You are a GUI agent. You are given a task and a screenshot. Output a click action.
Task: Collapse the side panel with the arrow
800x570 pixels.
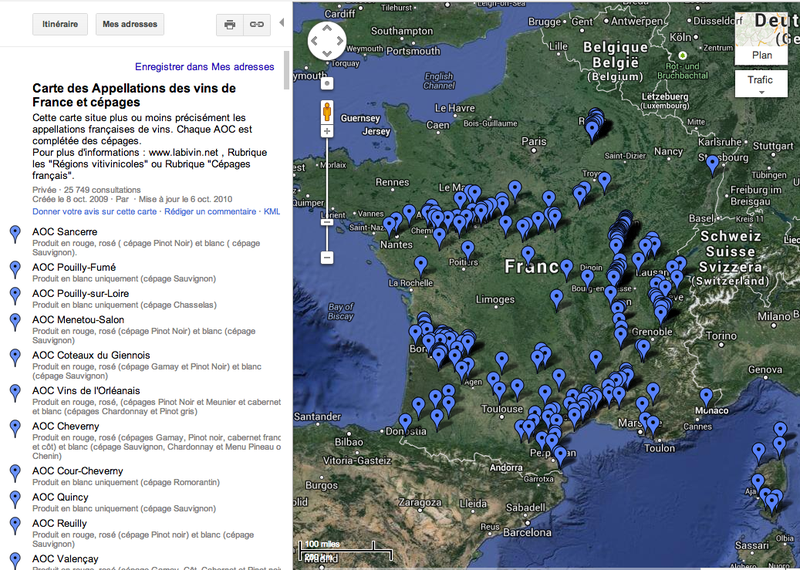coord(281,22)
